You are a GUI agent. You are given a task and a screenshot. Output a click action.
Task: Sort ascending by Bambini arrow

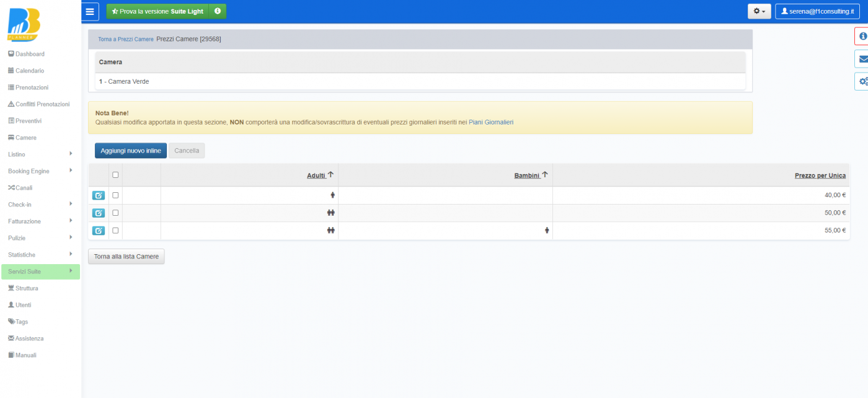click(x=545, y=175)
